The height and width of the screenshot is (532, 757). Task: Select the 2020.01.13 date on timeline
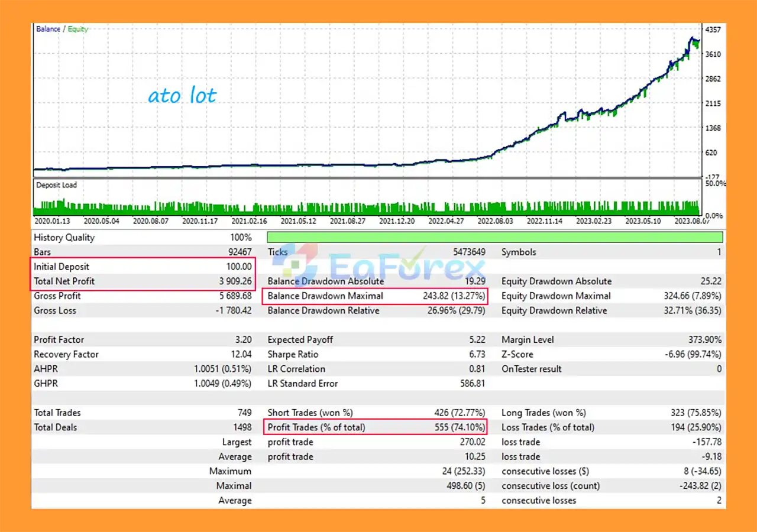coord(52,221)
